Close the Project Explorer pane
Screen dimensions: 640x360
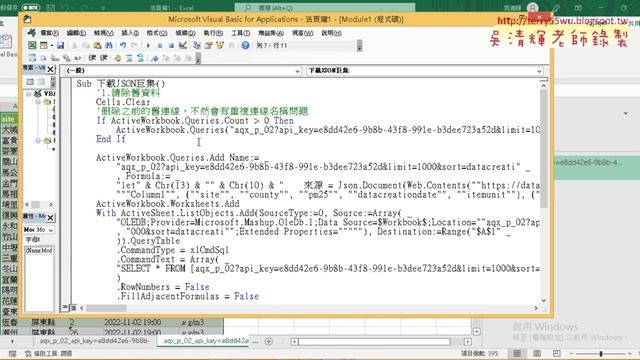51,69
